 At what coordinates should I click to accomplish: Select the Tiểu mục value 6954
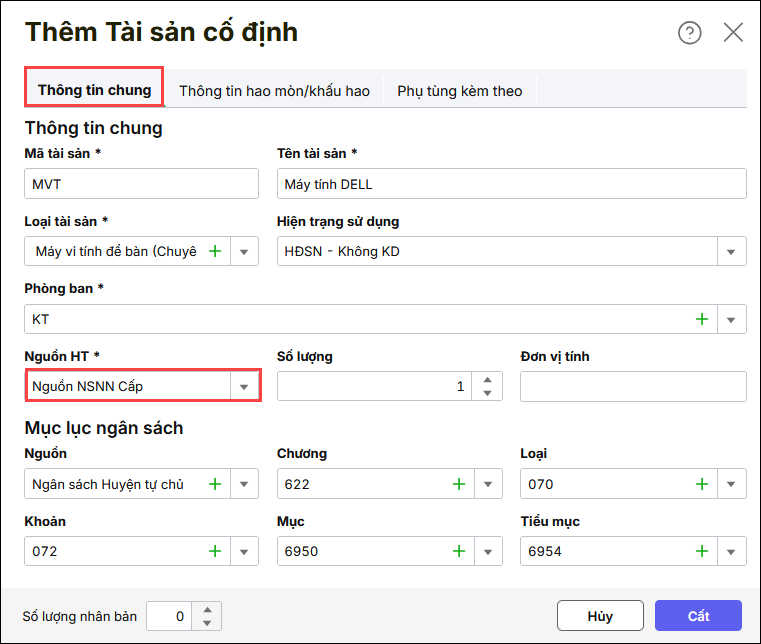[x=545, y=551]
